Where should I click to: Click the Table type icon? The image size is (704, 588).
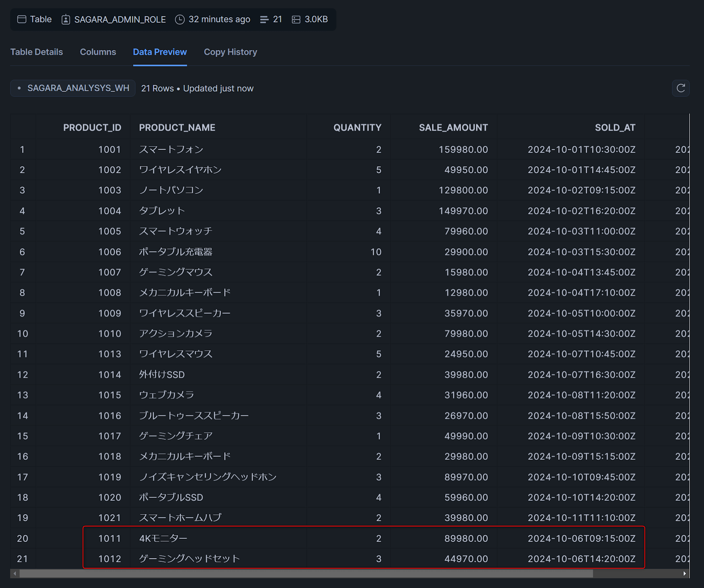coord(22,19)
